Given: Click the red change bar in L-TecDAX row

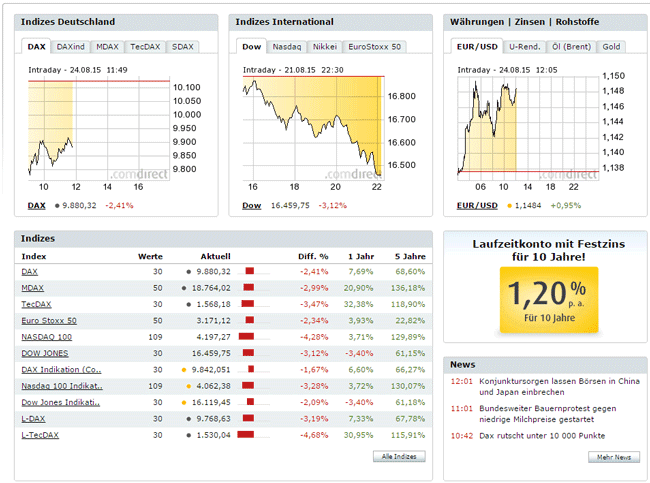Looking at the screenshot, I should click(x=246, y=434).
